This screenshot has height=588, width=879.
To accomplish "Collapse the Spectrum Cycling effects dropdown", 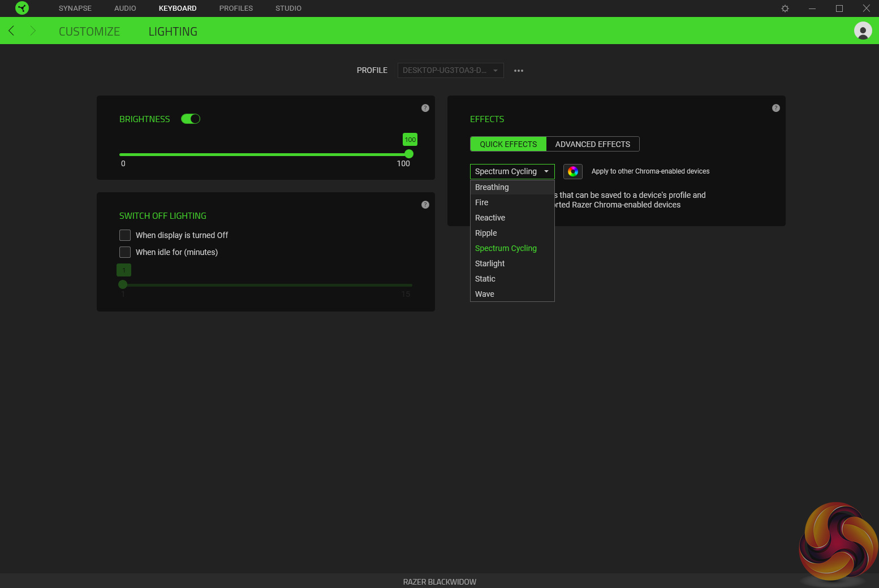I will click(x=512, y=171).
